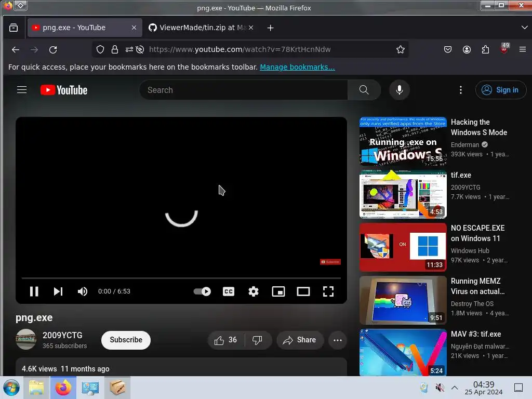The height and width of the screenshot is (399, 532).
Task: Dislike the png.exe video
Action: click(x=258, y=340)
